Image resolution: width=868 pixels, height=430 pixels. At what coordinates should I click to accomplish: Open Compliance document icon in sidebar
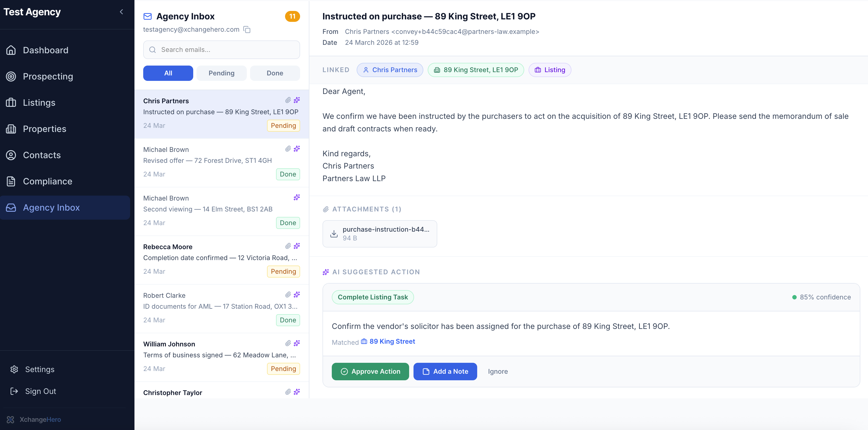11,181
